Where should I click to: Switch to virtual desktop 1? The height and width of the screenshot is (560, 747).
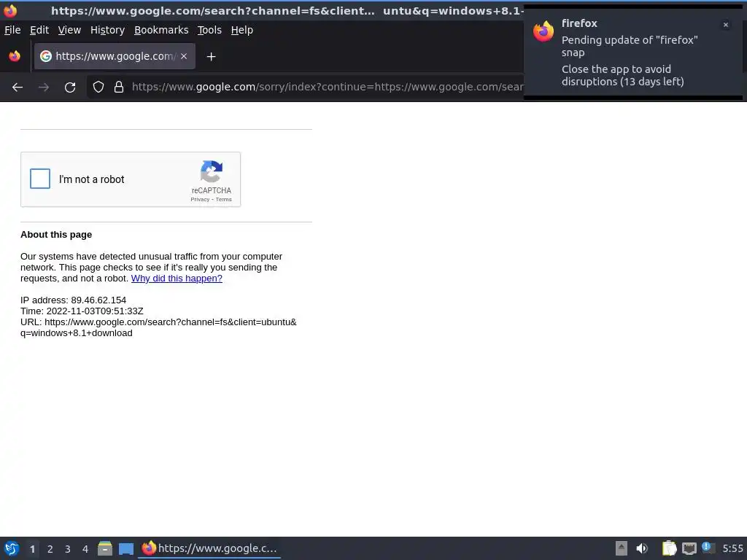[x=32, y=549]
